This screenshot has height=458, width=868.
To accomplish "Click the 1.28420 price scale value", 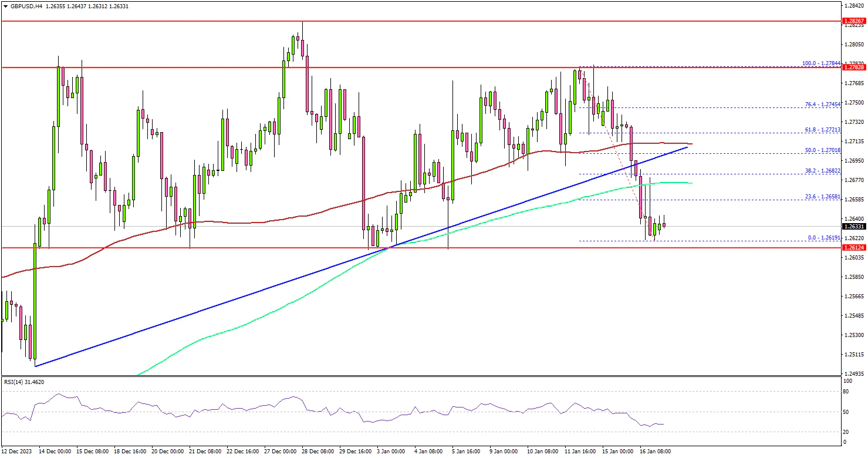I will [x=853, y=5].
